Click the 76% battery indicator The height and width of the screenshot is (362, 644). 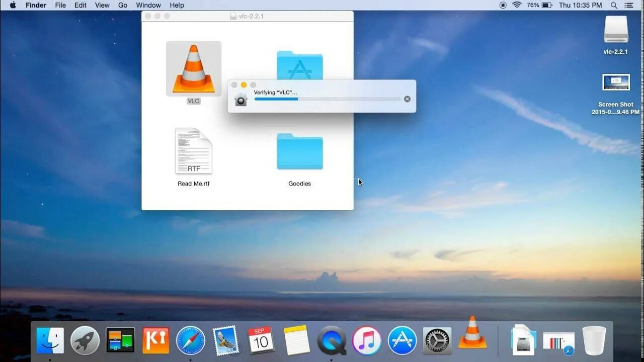pyautogui.click(x=540, y=5)
